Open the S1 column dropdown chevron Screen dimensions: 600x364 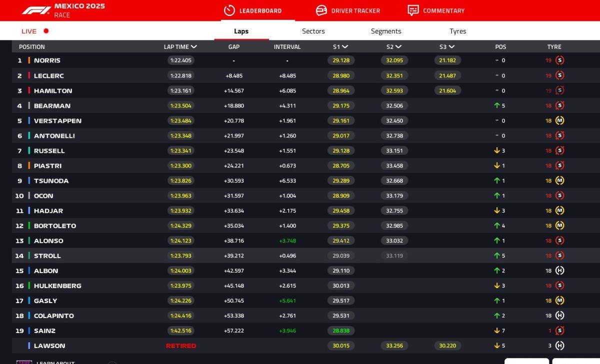click(x=345, y=47)
